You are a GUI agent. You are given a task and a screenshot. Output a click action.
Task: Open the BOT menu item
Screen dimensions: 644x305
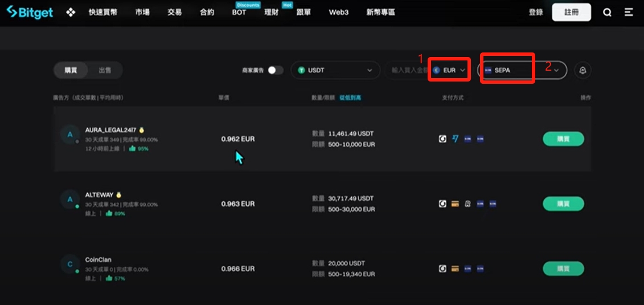(x=239, y=13)
